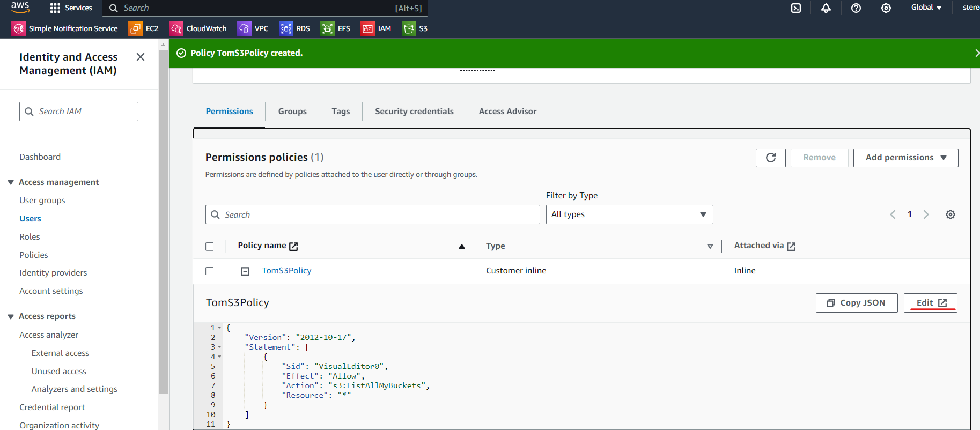The image size is (980, 430).
Task: Collapse the Access reports section
Action: coord(11,316)
